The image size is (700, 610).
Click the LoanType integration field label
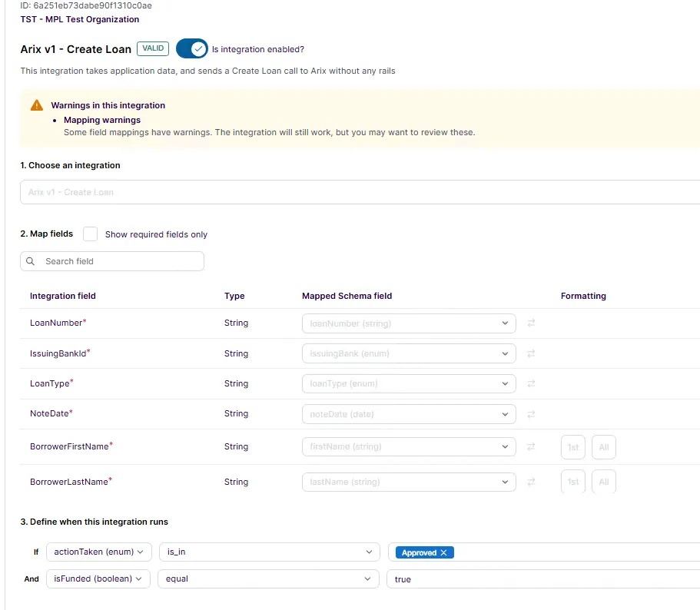pos(50,383)
